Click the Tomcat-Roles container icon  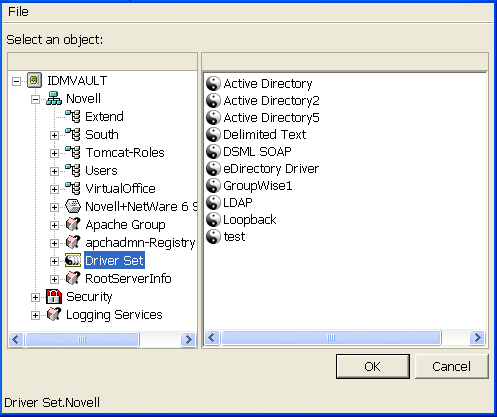click(x=73, y=152)
